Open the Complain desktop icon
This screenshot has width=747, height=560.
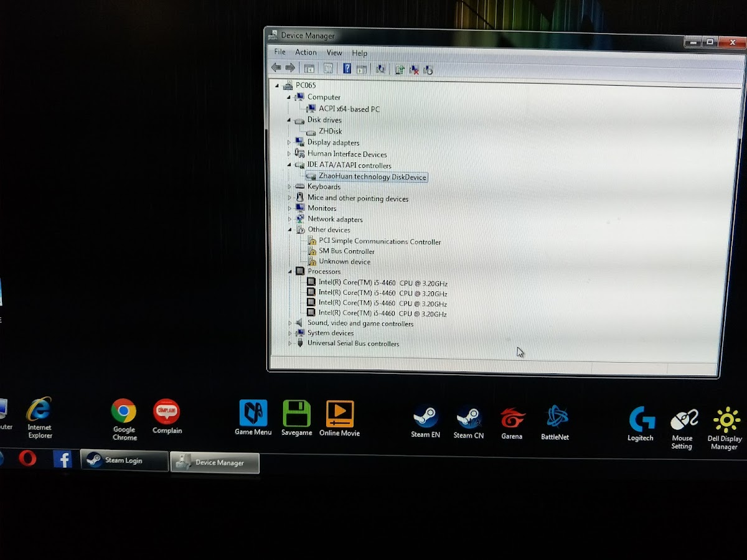click(x=167, y=417)
